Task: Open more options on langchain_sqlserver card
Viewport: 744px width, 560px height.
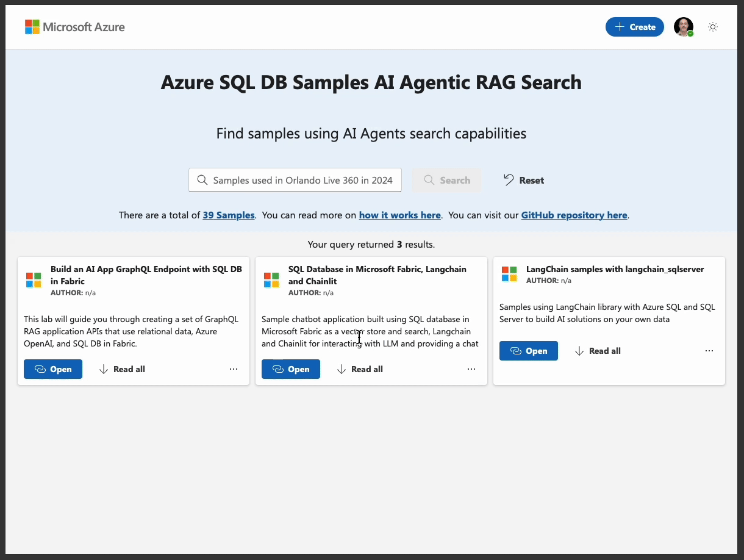Action: click(709, 351)
